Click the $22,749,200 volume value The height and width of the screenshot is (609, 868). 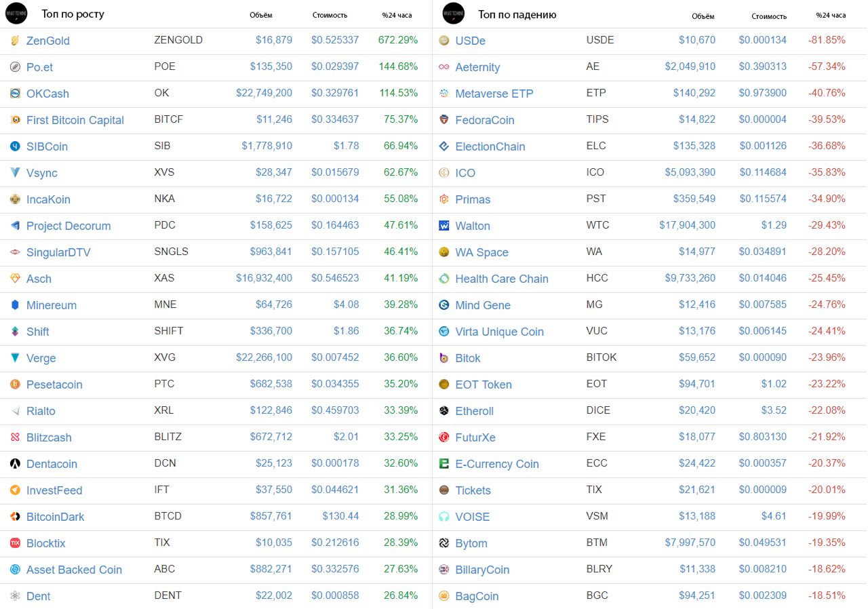[x=264, y=93]
